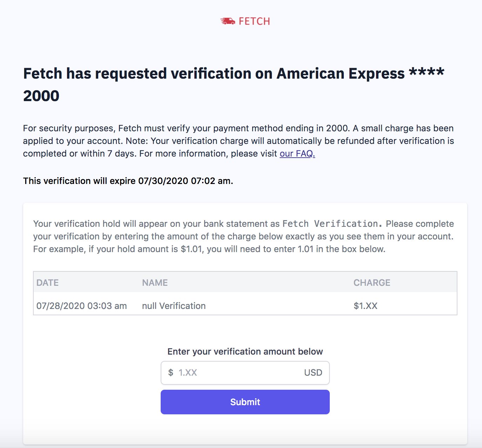Click the "Enter your verification amount below" label

coord(245,351)
